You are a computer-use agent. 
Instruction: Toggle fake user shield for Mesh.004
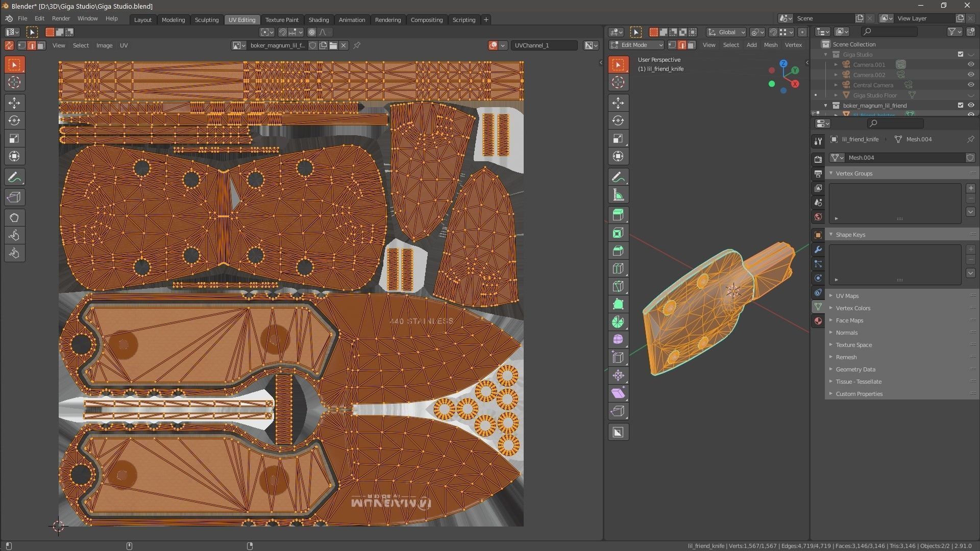[x=970, y=158]
